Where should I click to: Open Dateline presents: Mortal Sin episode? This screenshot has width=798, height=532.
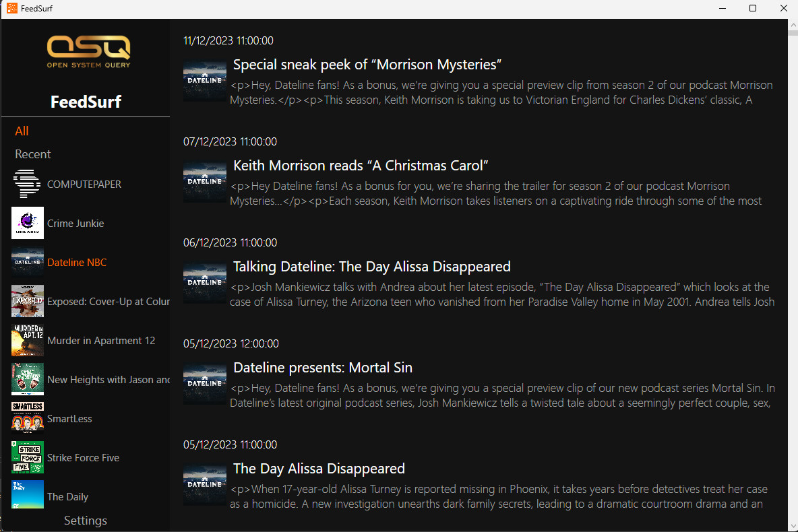323,368
